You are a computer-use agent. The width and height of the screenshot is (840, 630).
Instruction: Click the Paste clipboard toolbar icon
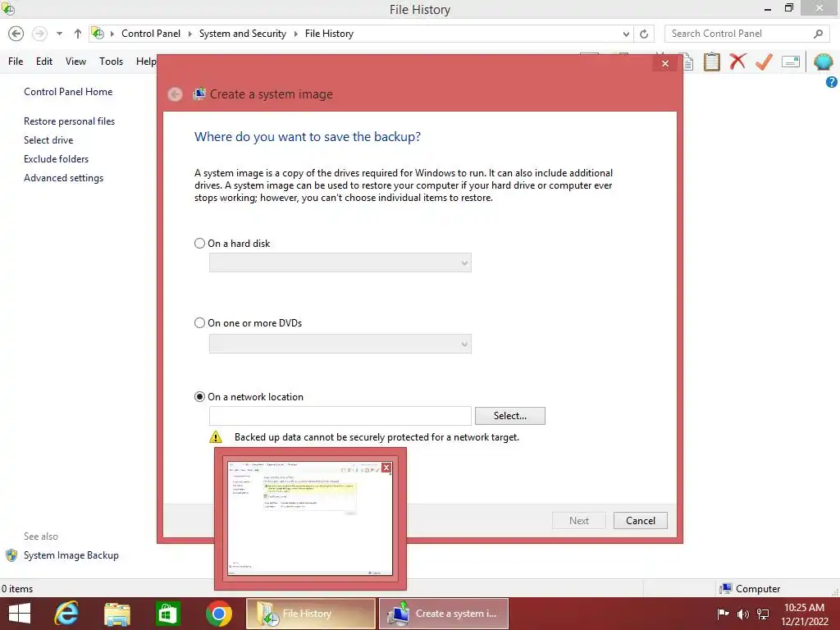pos(711,62)
